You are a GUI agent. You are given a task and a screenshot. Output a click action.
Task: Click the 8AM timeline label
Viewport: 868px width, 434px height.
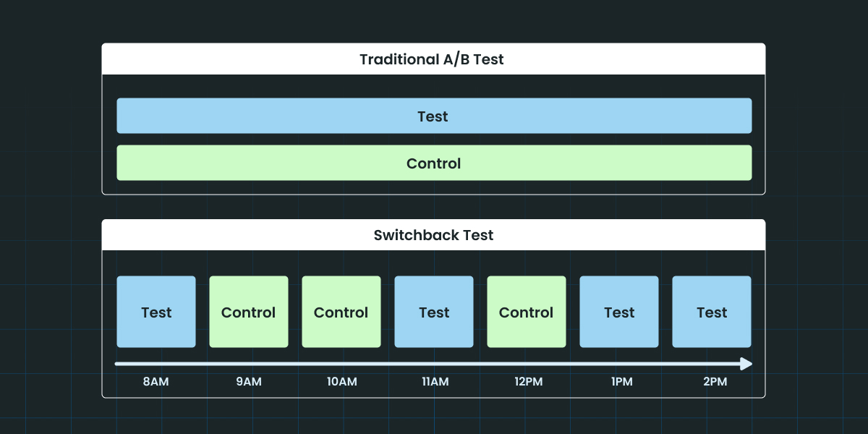(156, 382)
